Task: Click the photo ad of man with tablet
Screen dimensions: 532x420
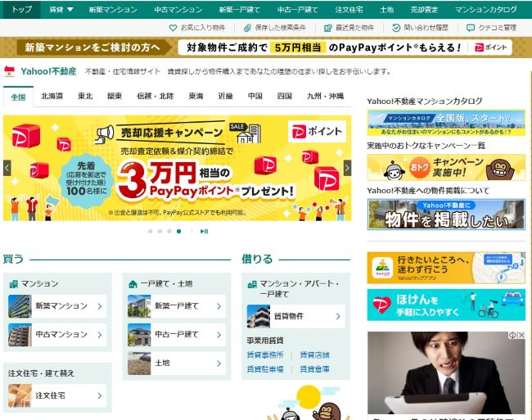Action: click(x=446, y=373)
